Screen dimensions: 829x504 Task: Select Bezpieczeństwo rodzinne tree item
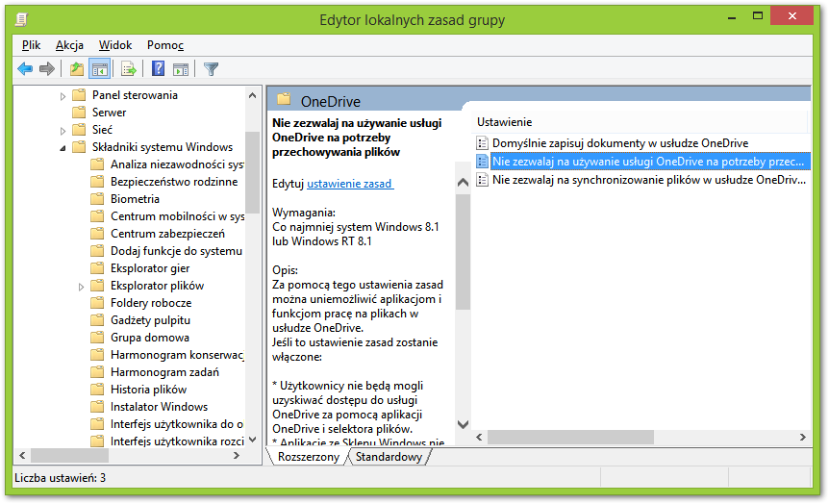[x=174, y=182]
